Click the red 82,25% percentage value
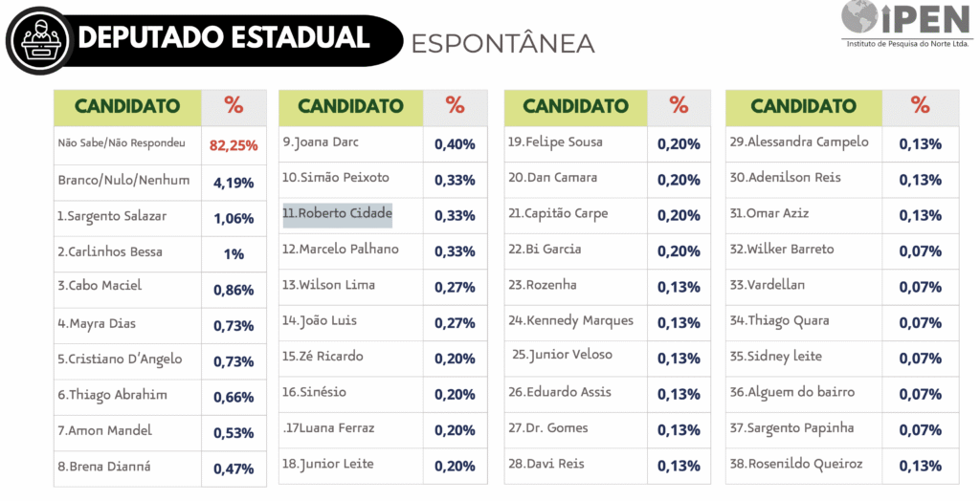 click(x=234, y=145)
